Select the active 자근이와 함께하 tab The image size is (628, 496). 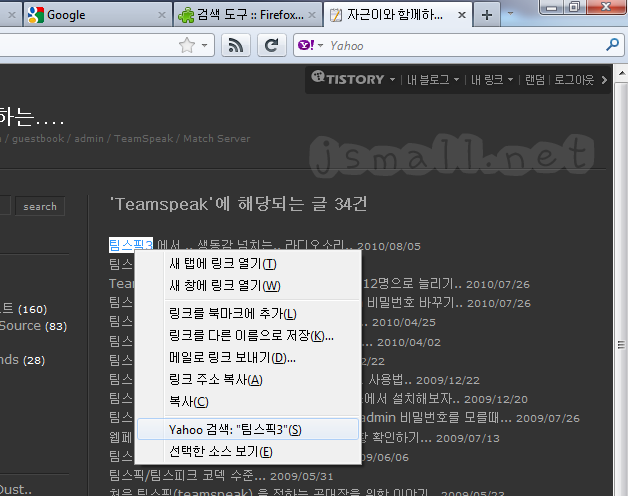[398, 15]
